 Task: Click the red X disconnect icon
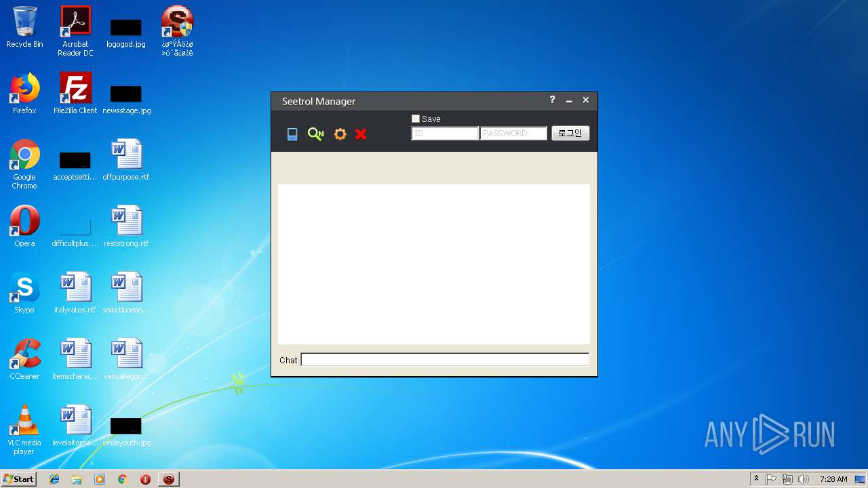361,134
